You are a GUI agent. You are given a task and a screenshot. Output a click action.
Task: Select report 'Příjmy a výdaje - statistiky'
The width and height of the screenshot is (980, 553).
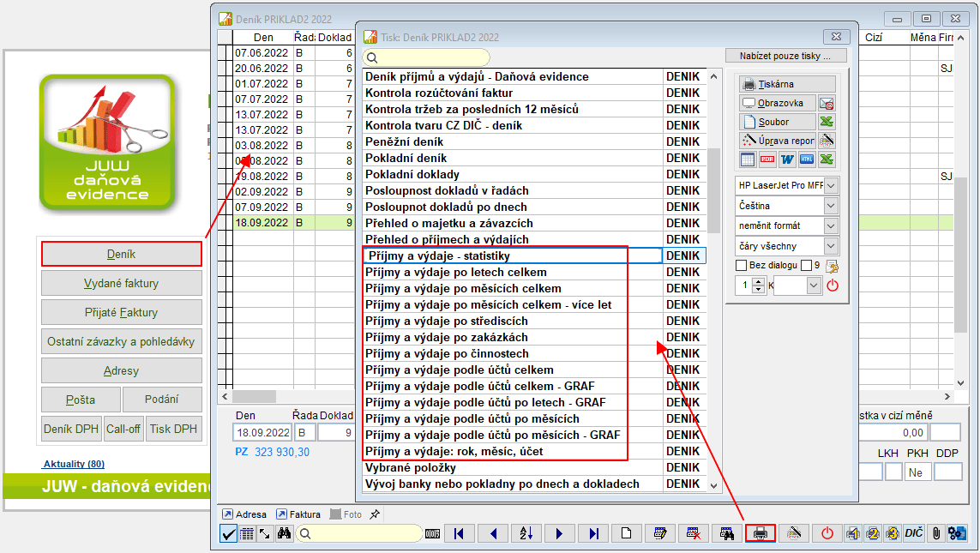(513, 255)
